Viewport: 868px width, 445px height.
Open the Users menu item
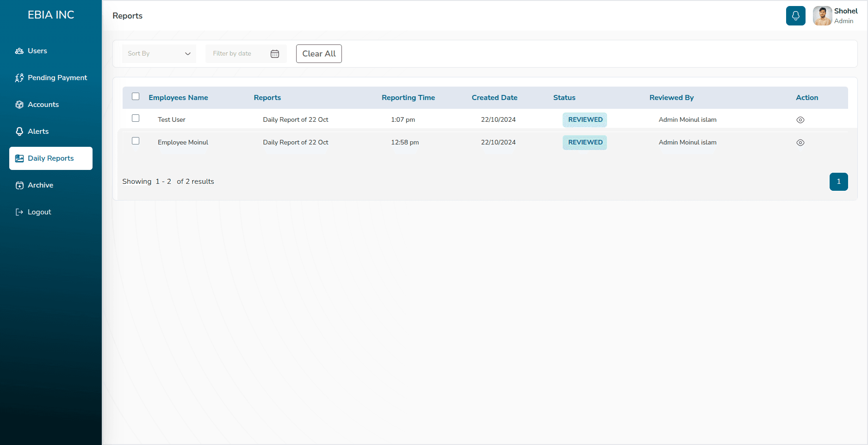pos(51,51)
